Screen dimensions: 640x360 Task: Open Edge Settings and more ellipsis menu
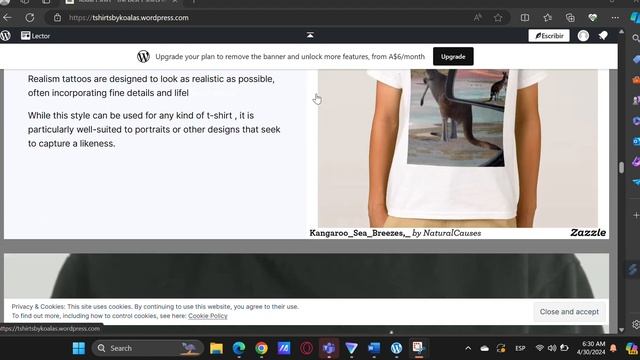pyautogui.click(x=615, y=18)
